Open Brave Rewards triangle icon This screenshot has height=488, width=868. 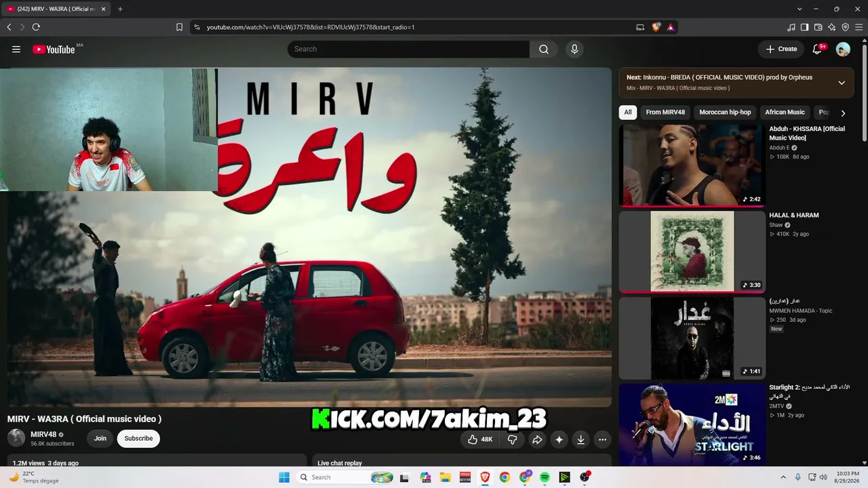[670, 27]
